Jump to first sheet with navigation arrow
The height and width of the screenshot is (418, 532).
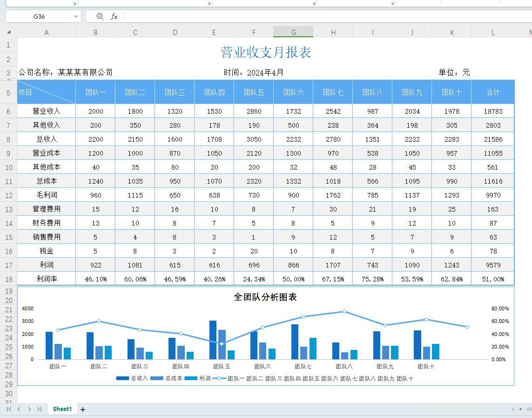pyautogui.click(x=9, y=409)
